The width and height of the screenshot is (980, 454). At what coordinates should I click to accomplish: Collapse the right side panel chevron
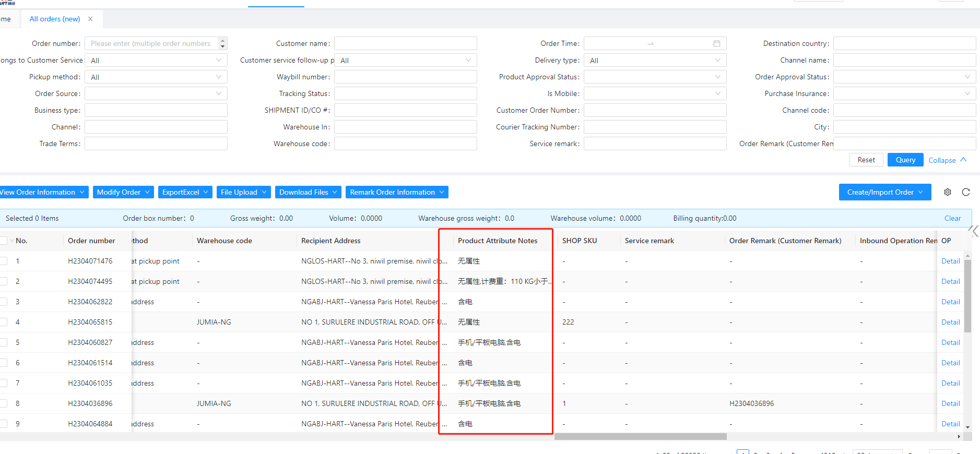974,231
